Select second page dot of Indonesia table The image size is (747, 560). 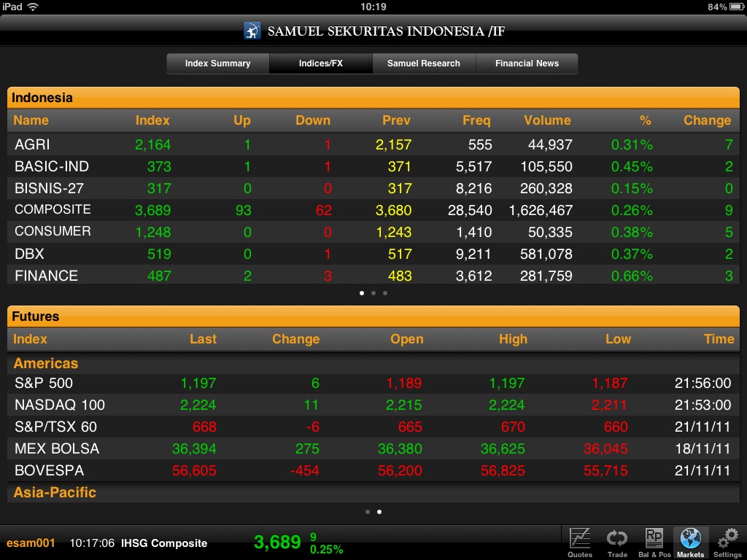[x=373, y=293]
